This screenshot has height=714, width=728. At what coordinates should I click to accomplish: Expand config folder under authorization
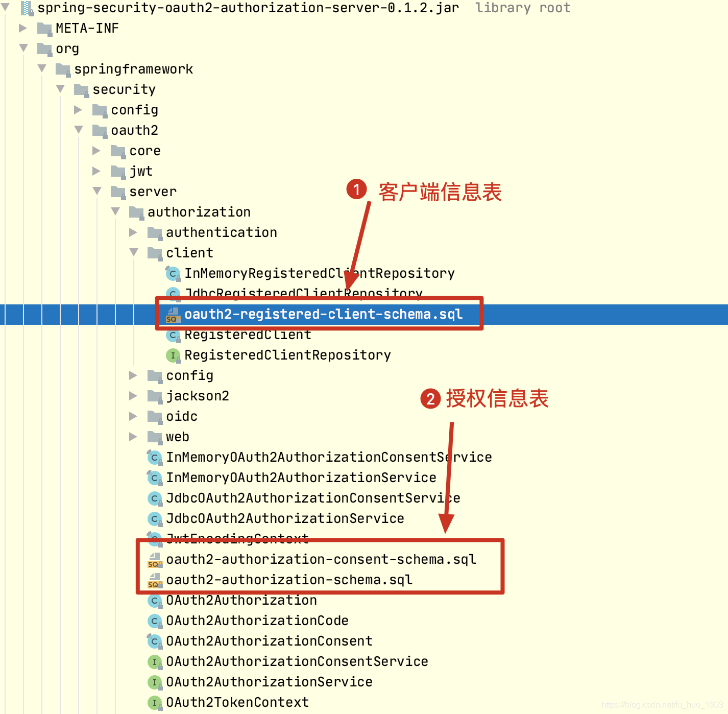(133, 375)
